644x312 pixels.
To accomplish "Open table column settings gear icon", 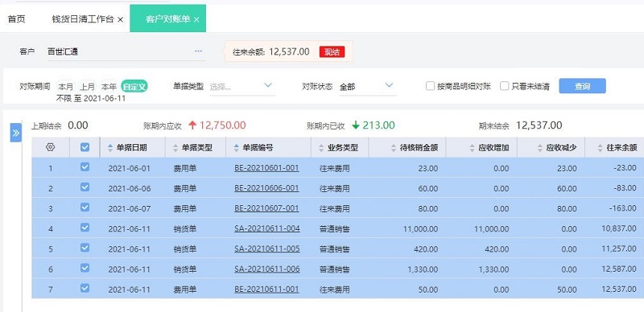I will tap(51, 147).
